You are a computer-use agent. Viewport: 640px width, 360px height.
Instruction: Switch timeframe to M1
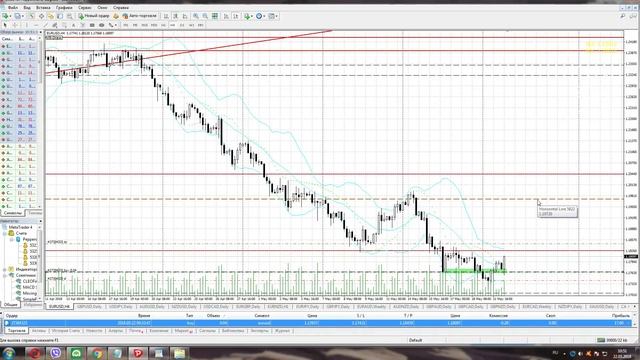click(125, 25)
